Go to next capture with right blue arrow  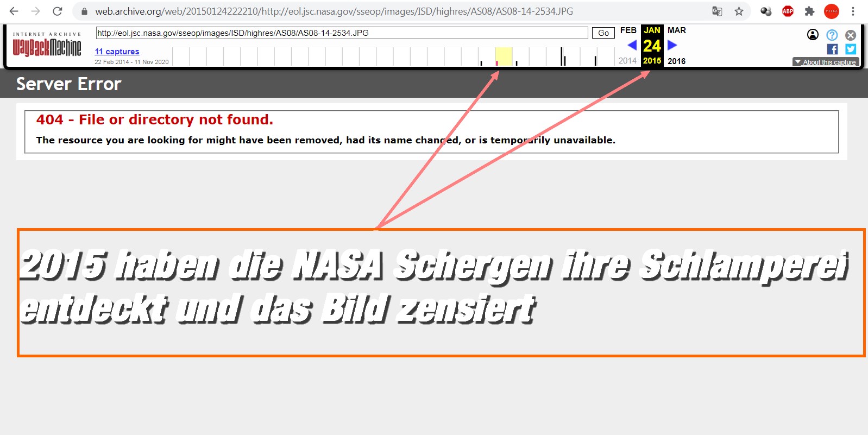(x=672, y=45)
